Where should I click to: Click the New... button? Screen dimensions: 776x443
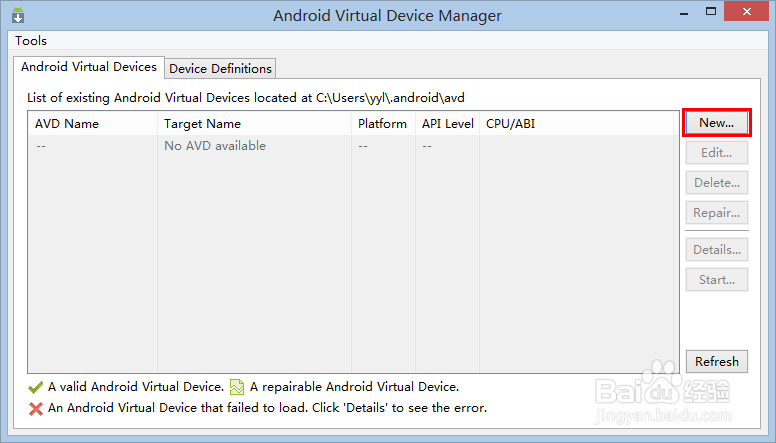[x=716, y=123]
